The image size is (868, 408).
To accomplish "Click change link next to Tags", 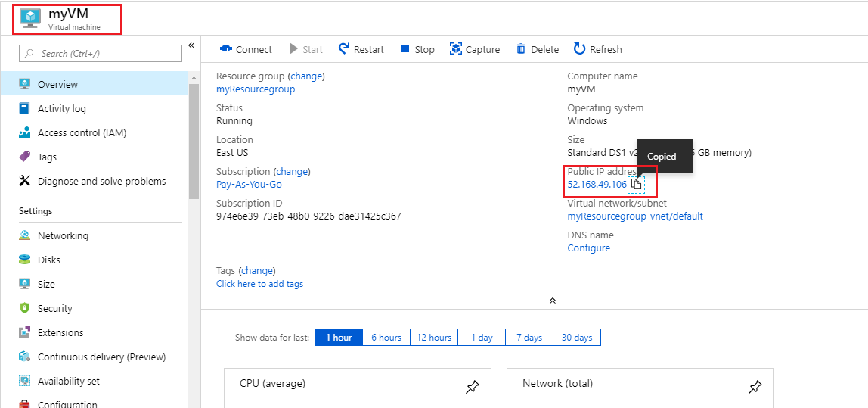I will coord(257,270).
